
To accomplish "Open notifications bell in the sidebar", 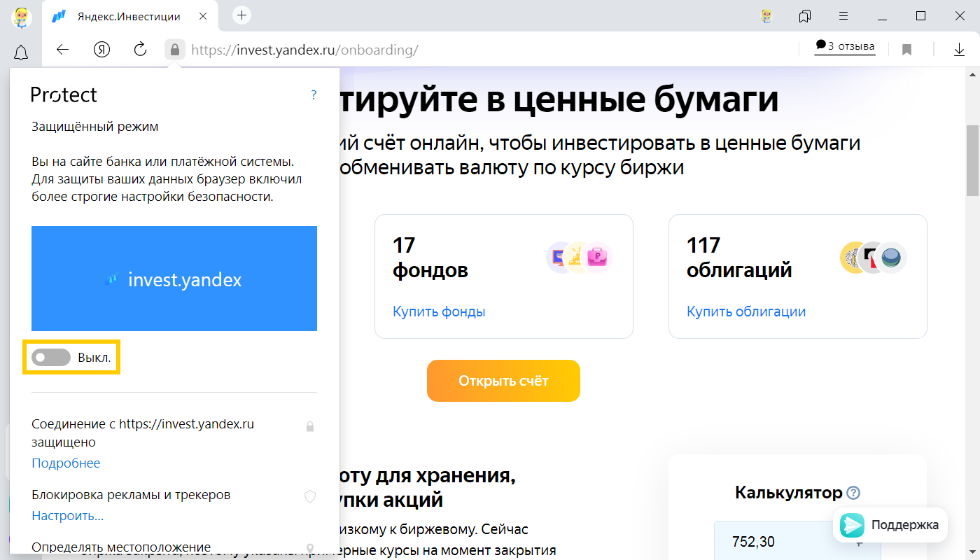I will coord(21,52).
